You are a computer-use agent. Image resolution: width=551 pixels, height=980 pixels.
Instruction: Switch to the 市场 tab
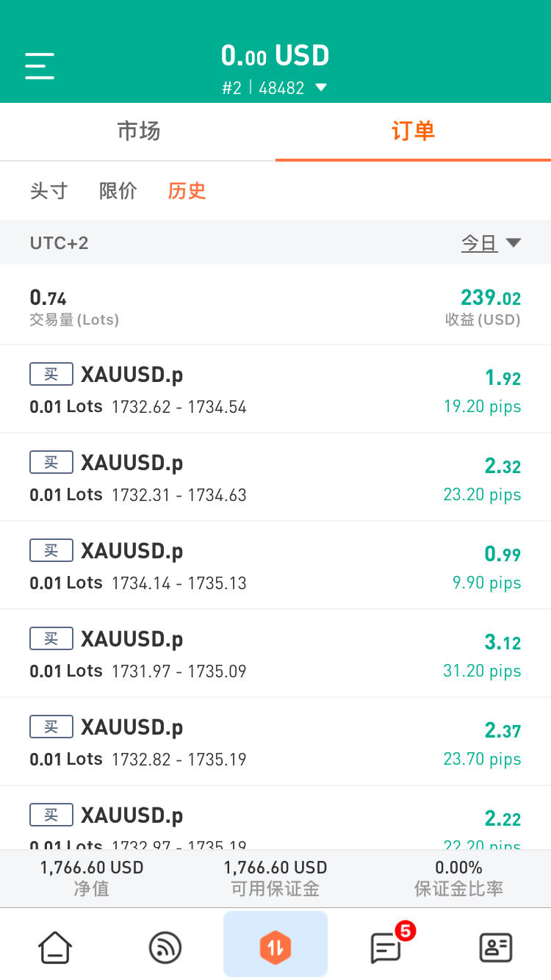[138, 131]
